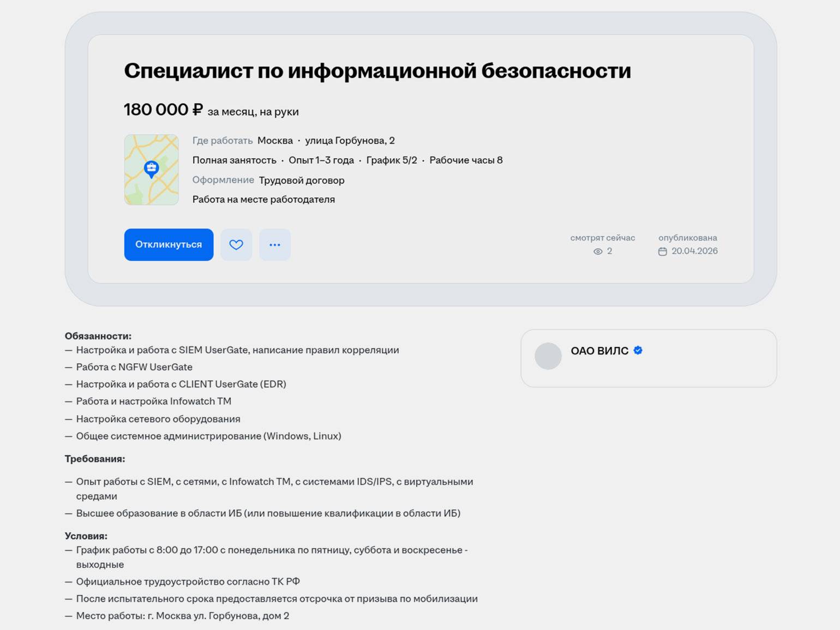The width and height of the screenshot is (840, 630).
Task: Click the verified badge beside ОАО ВИЛС
Action: pos(638,351)
